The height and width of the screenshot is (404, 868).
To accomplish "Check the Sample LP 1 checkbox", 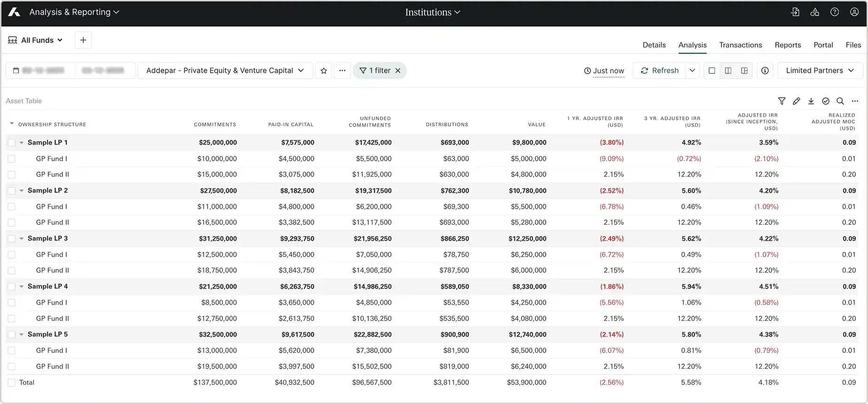I will coord(12,143).
